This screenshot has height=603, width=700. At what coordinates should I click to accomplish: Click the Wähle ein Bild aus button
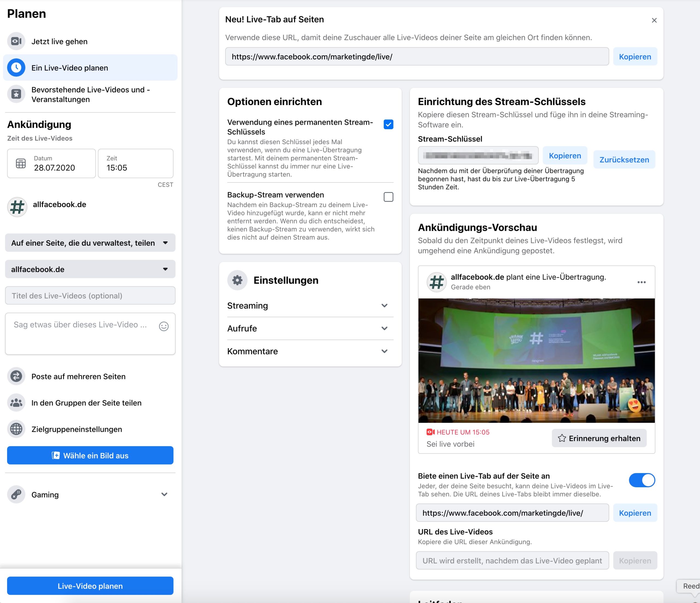click(90, 455)
